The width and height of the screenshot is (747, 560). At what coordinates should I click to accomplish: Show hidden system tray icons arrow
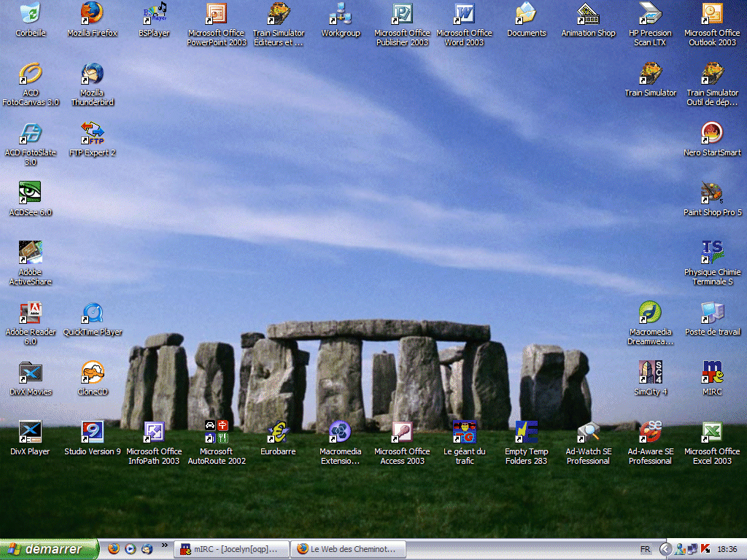pyautogui.click(x=665, y=549)
